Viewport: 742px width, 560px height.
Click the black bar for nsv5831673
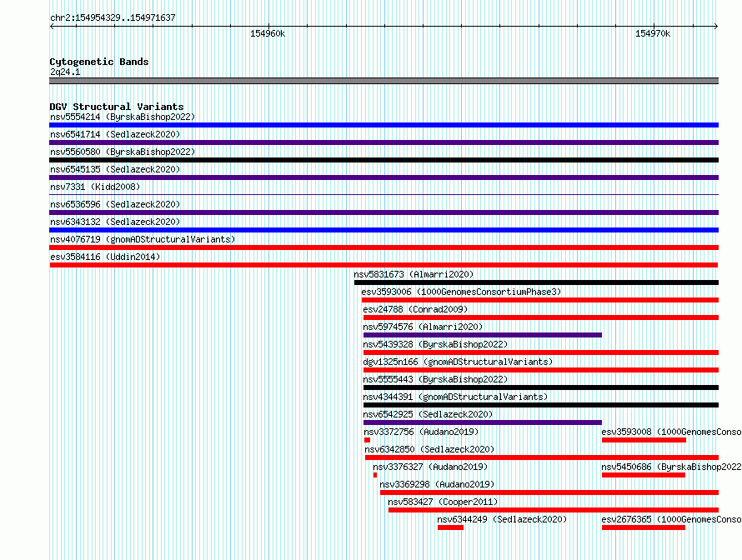point(536,282)
